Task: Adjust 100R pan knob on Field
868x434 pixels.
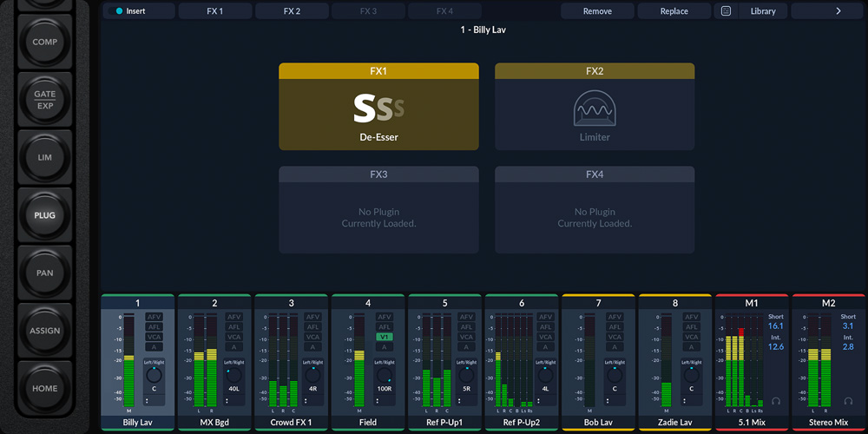Action: 384,375
